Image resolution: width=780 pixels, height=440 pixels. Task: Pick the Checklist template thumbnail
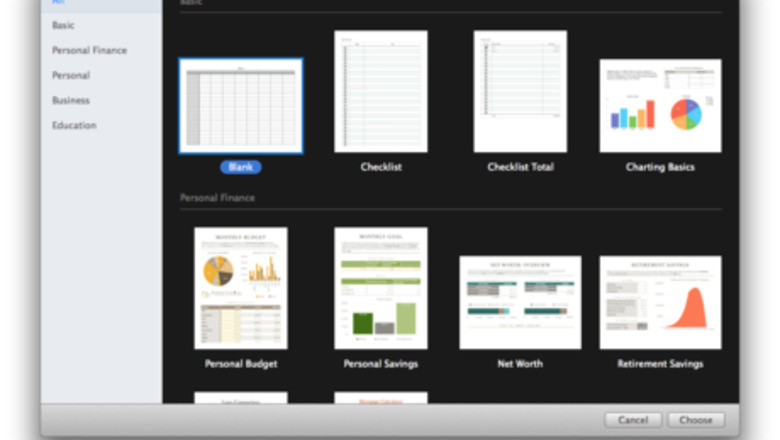click(380, 91)
